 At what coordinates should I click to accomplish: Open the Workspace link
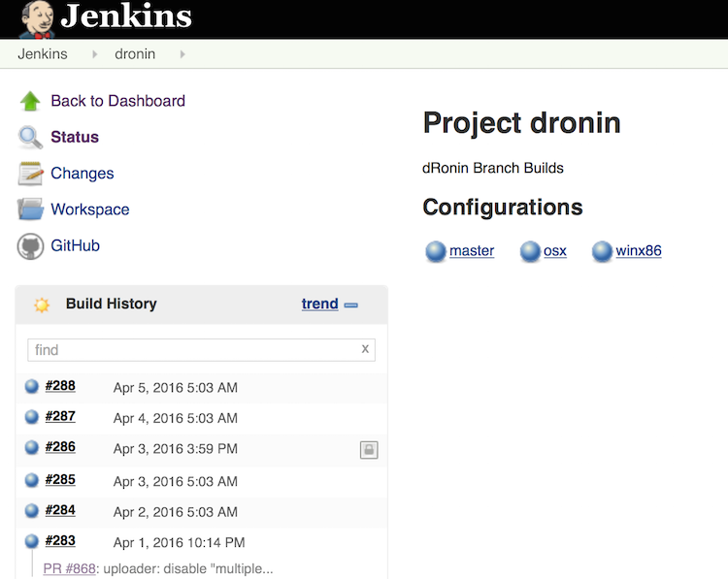point(90,209)
